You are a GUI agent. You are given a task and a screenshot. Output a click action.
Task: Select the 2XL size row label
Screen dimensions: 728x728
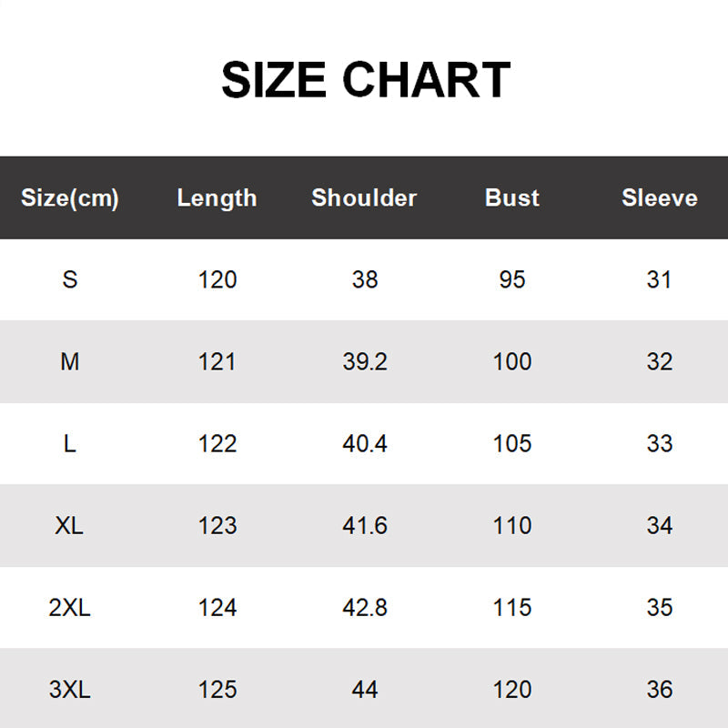pos(70,607)
